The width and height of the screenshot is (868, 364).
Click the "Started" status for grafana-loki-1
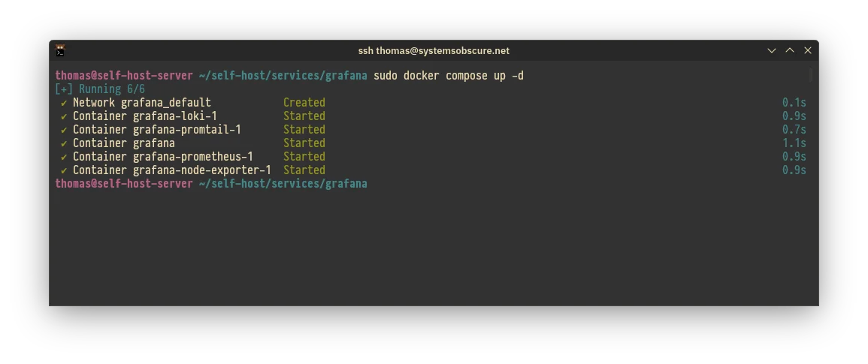click(x=304, y=116)
